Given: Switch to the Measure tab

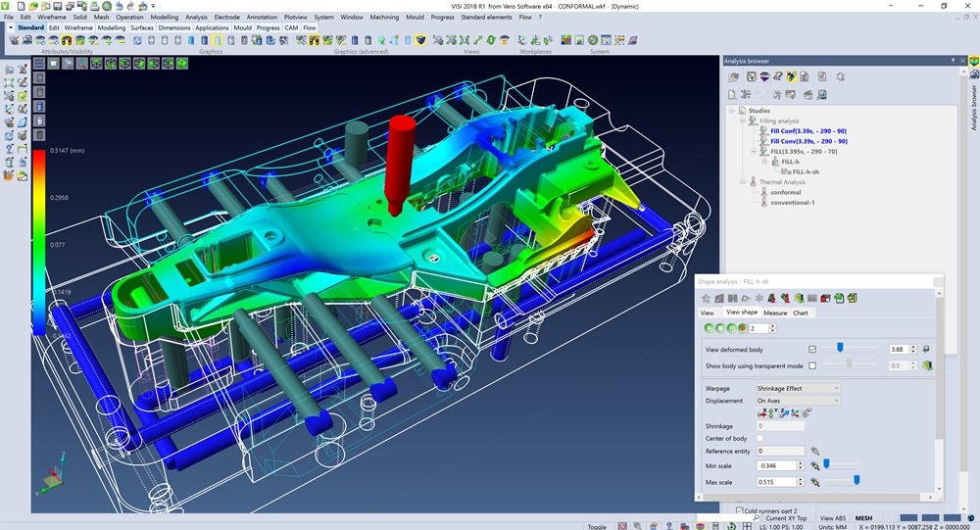Looking at the screenshot, I should [775, 313].
